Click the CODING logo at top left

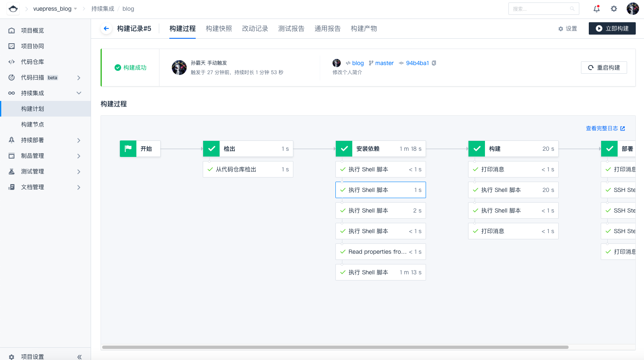coord(13,9)
